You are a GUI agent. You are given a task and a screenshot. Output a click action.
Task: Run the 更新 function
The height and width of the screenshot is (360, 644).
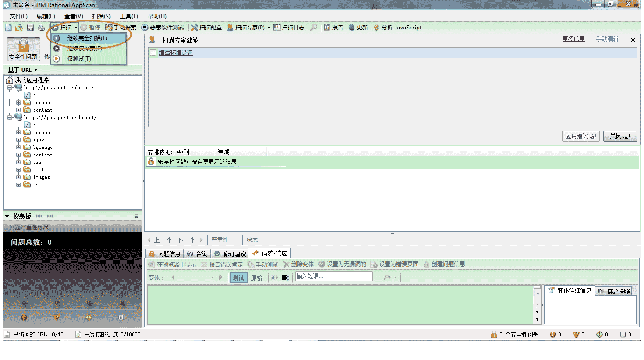[x=359, y=27]
